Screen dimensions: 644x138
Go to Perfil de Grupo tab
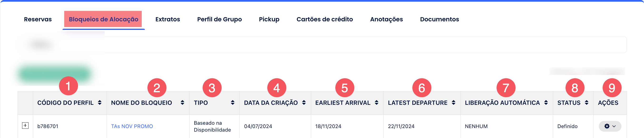[219, 19]
